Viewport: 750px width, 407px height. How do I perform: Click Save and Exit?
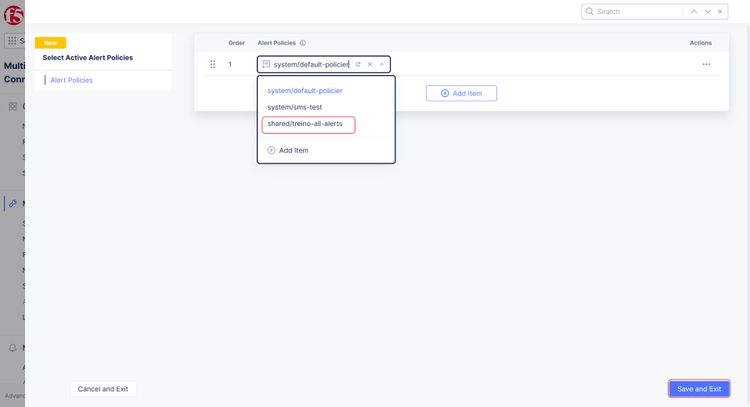pyautogui.click(x=699, y=389)
